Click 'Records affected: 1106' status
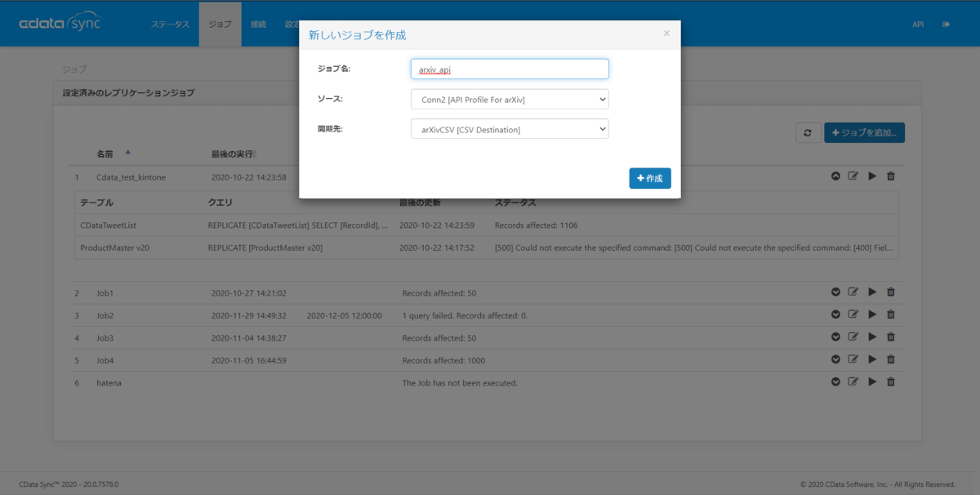The width and height of the screenshot is (980, 495). pos(536,225)
